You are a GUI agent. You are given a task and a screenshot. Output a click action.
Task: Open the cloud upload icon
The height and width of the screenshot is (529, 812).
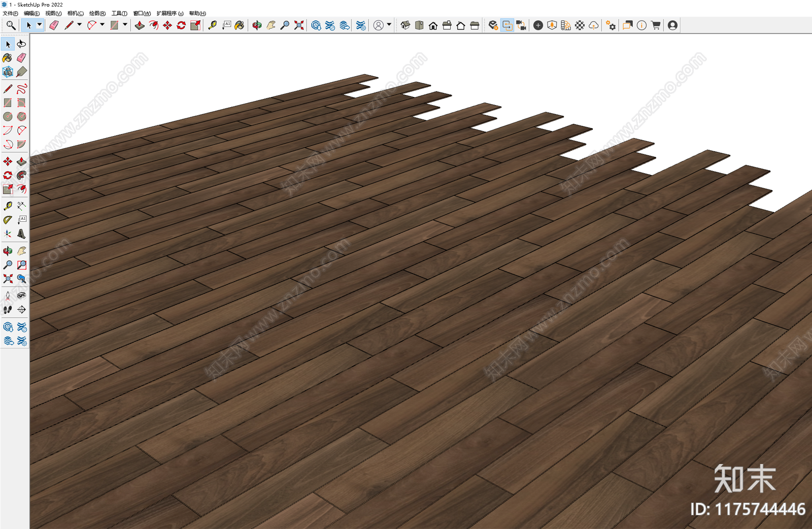(x=594, y=25)
